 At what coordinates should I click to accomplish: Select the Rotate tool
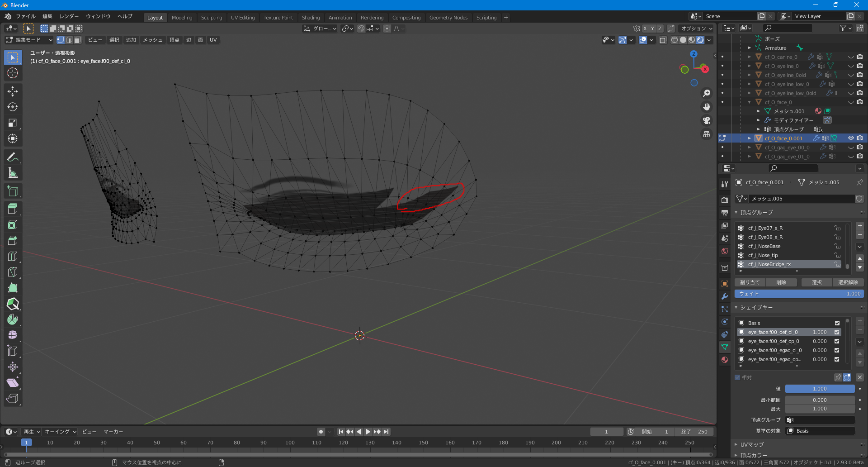13,107
